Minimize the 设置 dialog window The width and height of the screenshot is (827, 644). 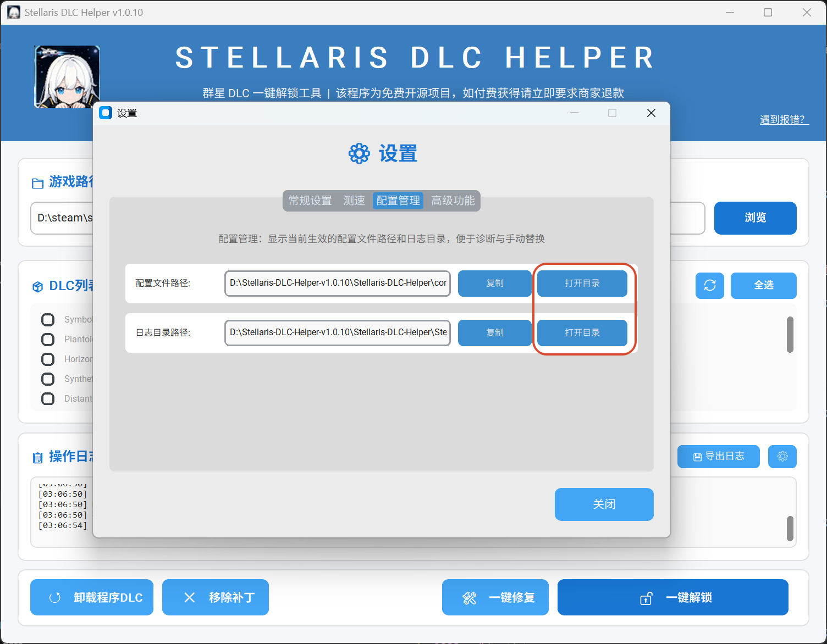coord(575,113)
